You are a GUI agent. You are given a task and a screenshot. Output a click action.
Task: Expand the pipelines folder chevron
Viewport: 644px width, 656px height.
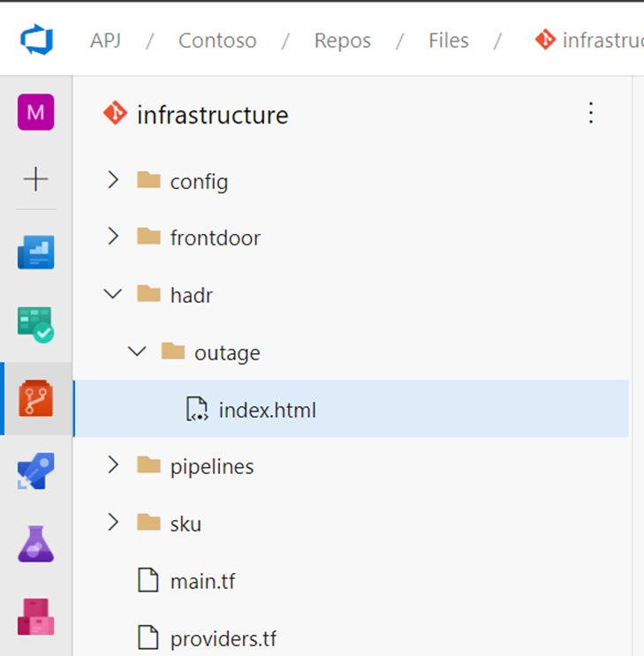click(112, 465)
